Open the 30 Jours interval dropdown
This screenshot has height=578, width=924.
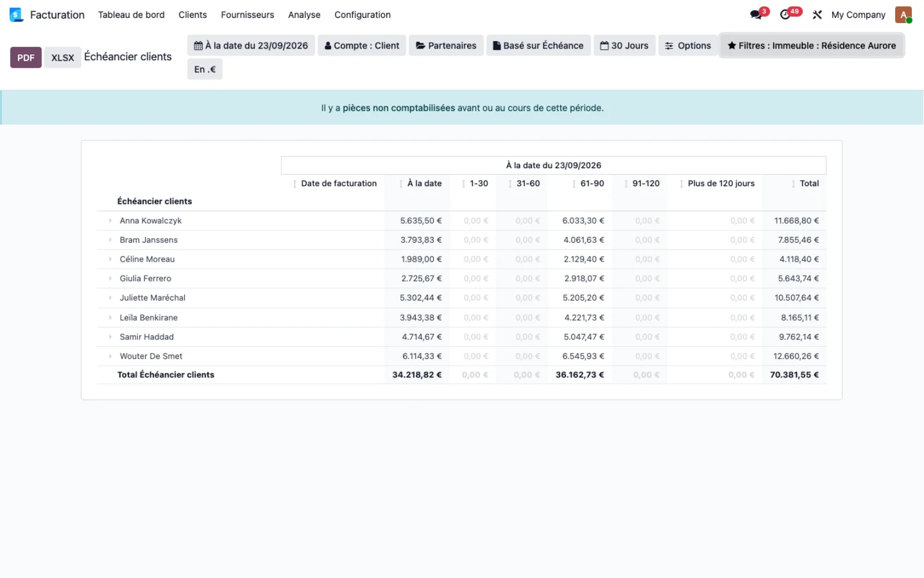pyautogui.click(x=624, y=46)
